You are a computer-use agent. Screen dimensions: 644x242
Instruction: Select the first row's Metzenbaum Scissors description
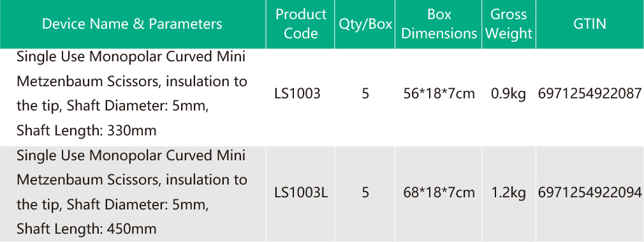(132, 94)
